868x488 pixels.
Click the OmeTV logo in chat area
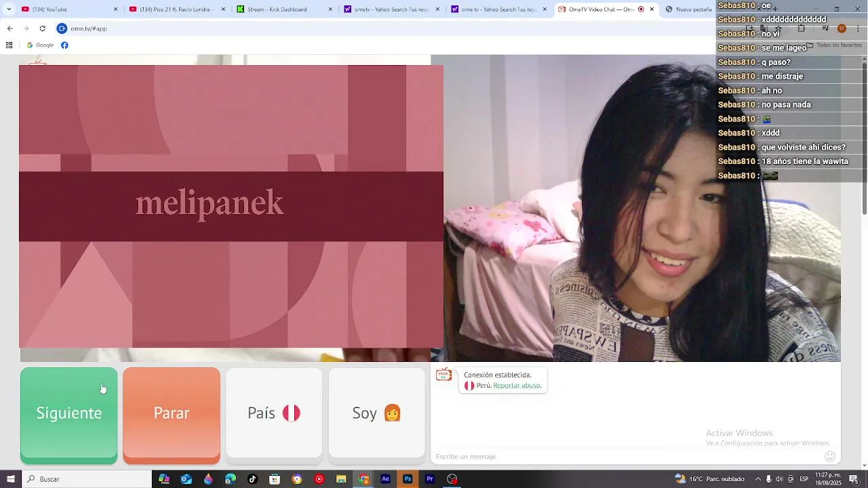443,375
